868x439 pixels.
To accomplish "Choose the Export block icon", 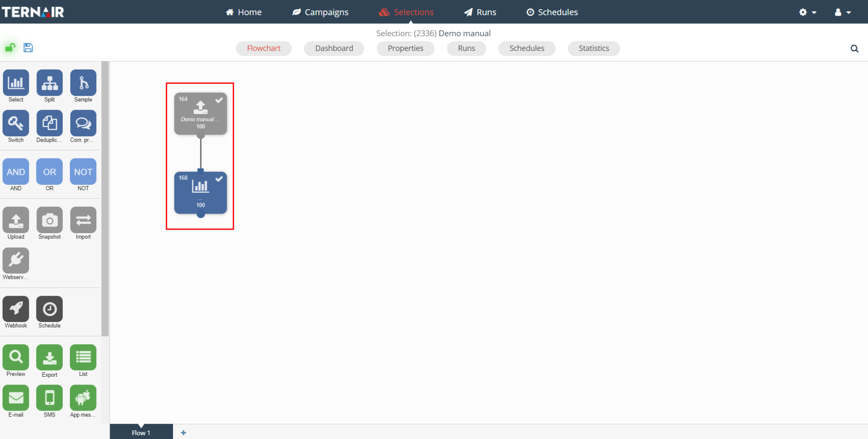I will (x=50, y=357).
